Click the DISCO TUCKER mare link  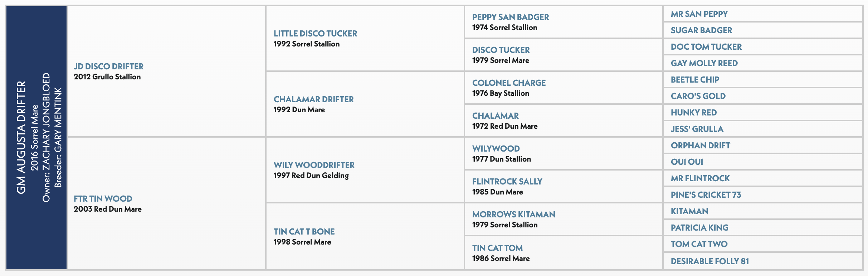pos(501,50)
